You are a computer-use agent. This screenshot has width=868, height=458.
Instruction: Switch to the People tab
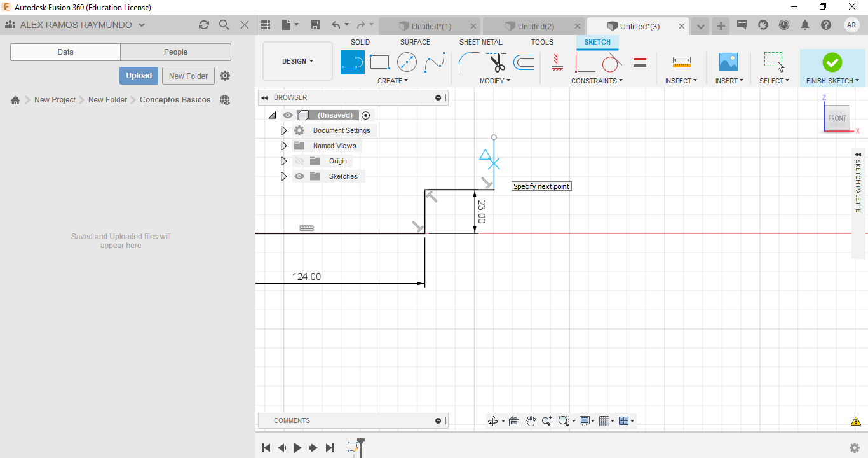(x=175, y=52)
